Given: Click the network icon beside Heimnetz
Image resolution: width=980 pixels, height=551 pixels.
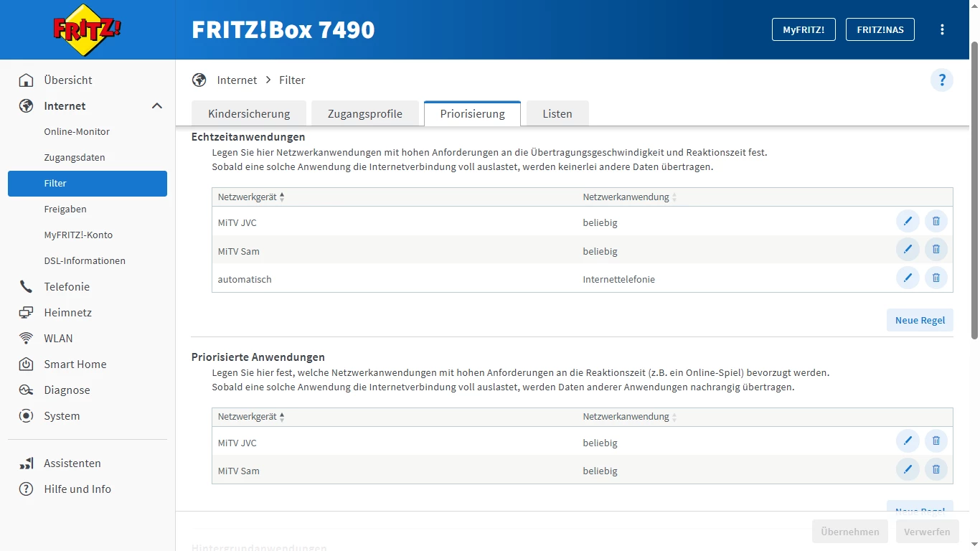Looking at the screenshot, I should point(27,312).
